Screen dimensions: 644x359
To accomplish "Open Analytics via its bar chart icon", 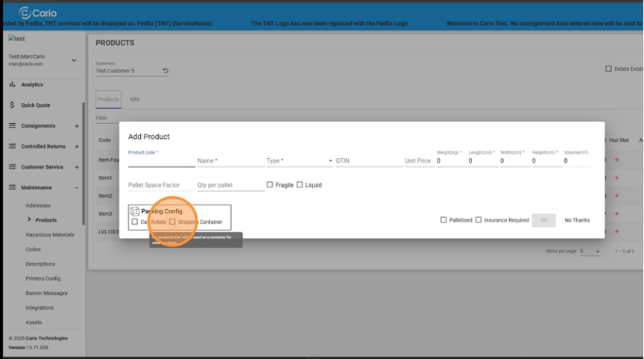I will click(x=12, y=85).
